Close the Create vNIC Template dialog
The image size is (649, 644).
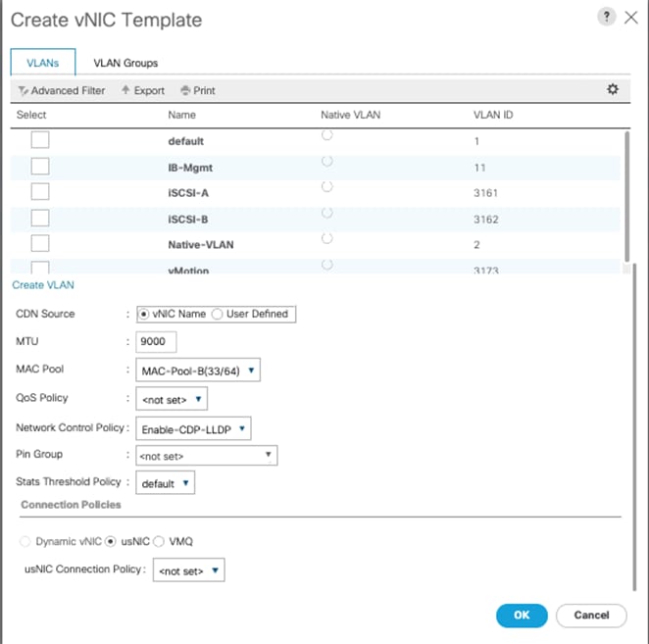(x=631, y=18)
